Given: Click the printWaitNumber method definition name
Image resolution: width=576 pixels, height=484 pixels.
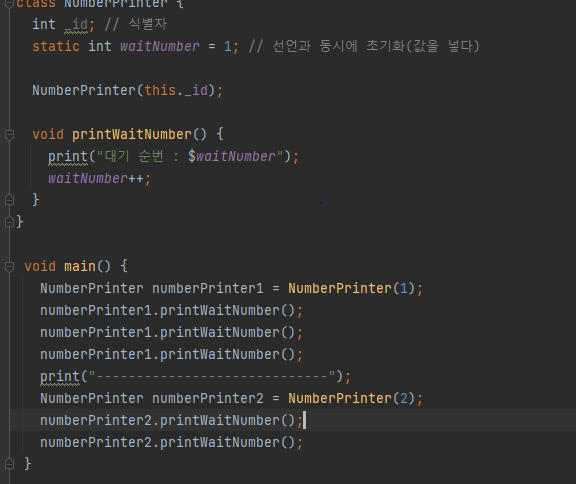Looking at the screenshot, I should (x=132, y=134).
